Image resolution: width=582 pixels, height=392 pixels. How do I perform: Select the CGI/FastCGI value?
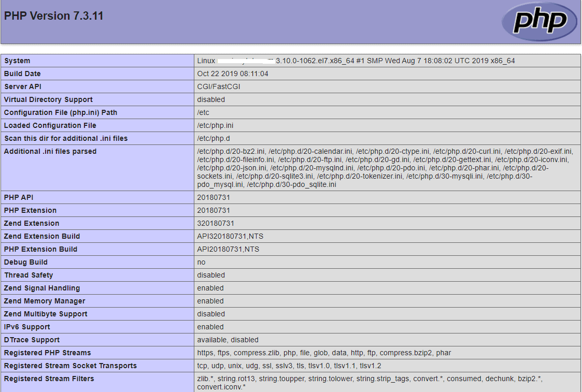(x=219, y=87)
